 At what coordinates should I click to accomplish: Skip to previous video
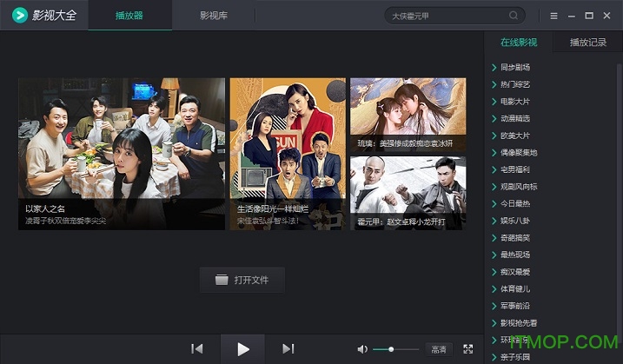(197, 348)
